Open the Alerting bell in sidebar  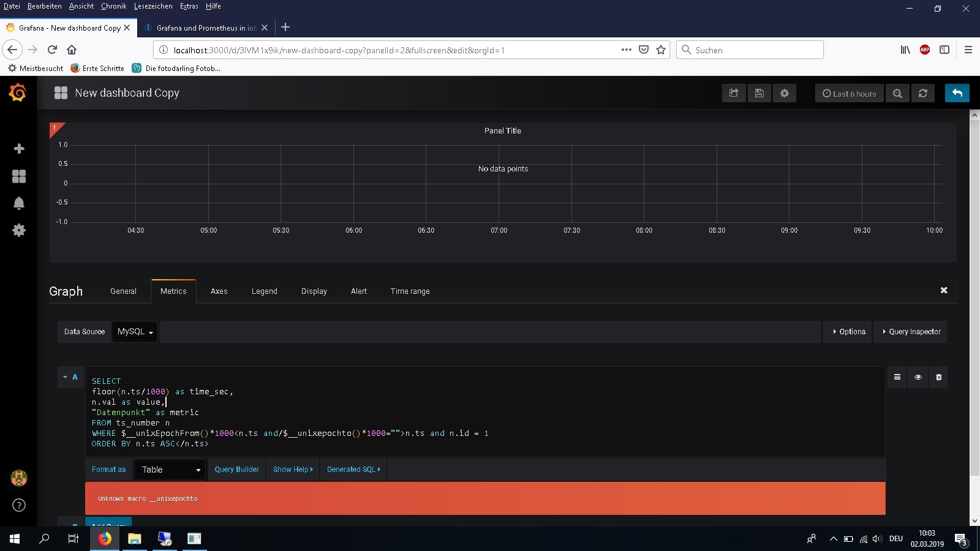pos(19,203)
